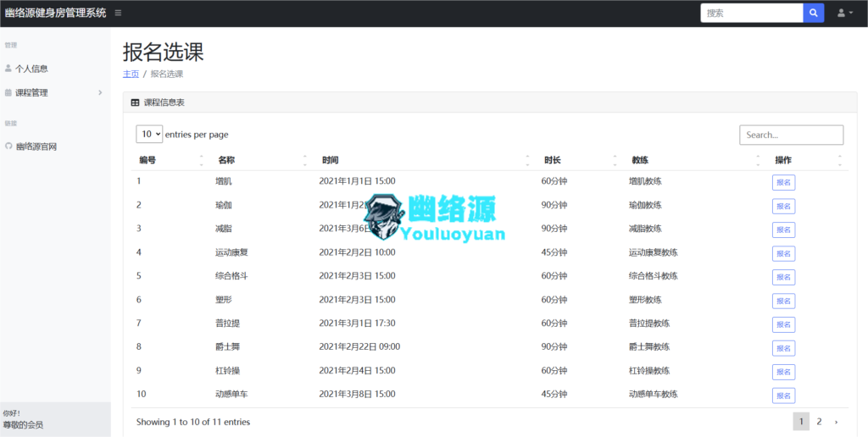Open 幽络源官网 sidebar link

[36, 147]
